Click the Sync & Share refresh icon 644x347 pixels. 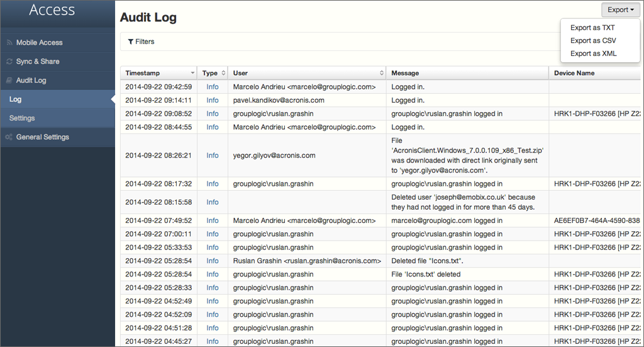(9, 62)
